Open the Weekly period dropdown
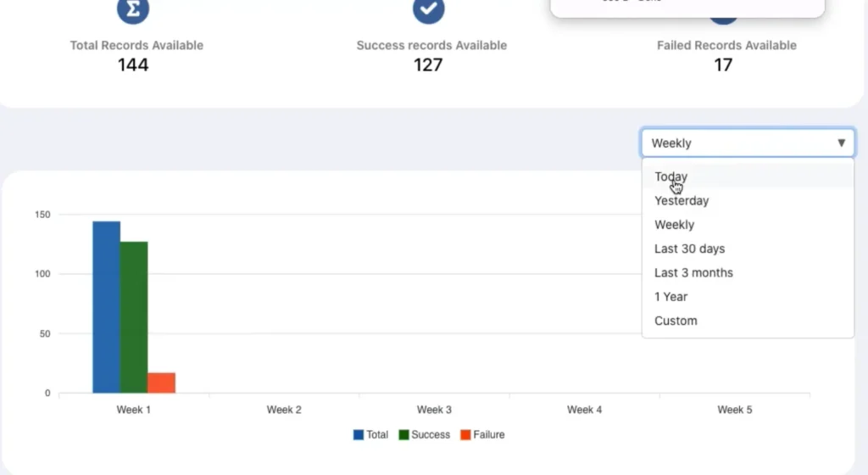Image resolution: width=868 pixels, height=475 pixels. click(748, 142)
